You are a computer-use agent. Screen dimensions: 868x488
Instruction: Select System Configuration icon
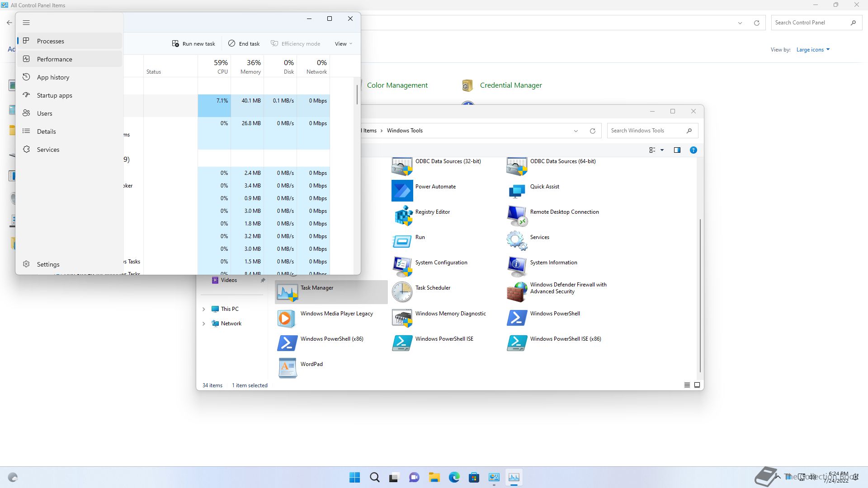(x=402, y=267)
